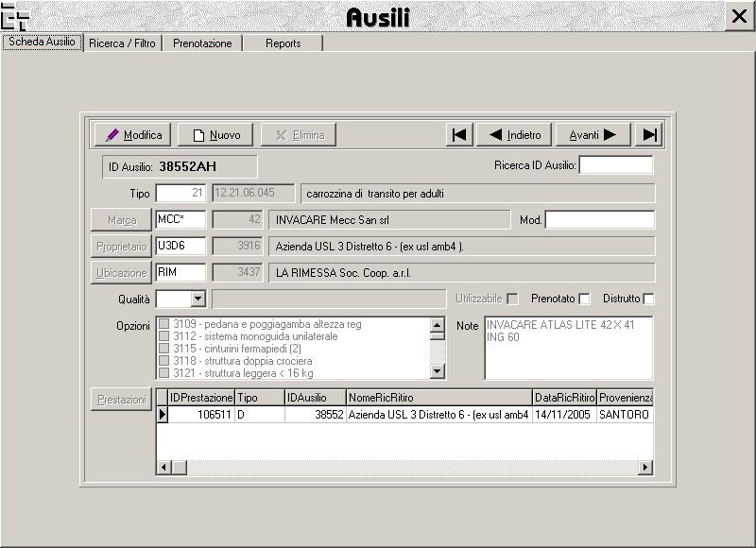Toggle the Prenotato checkbox
The width and height of the screenshot is (756, 548).
(x=584, y=299)
